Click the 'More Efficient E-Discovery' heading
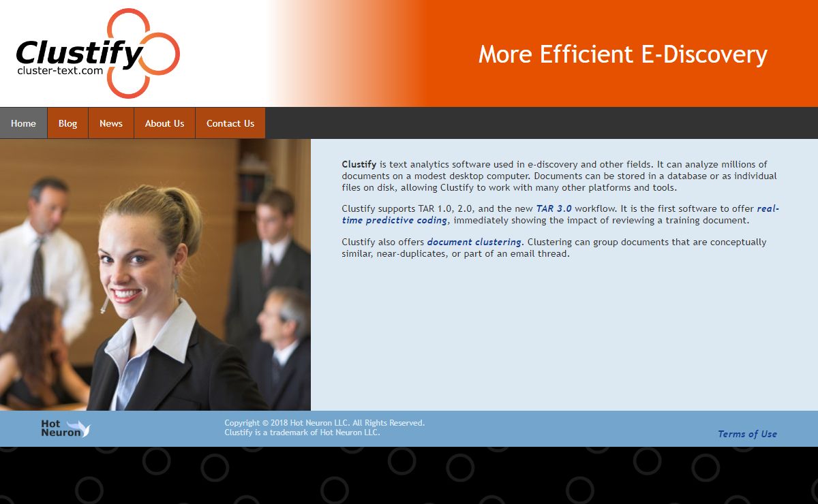The image size is (818, 504). [623, 54]
